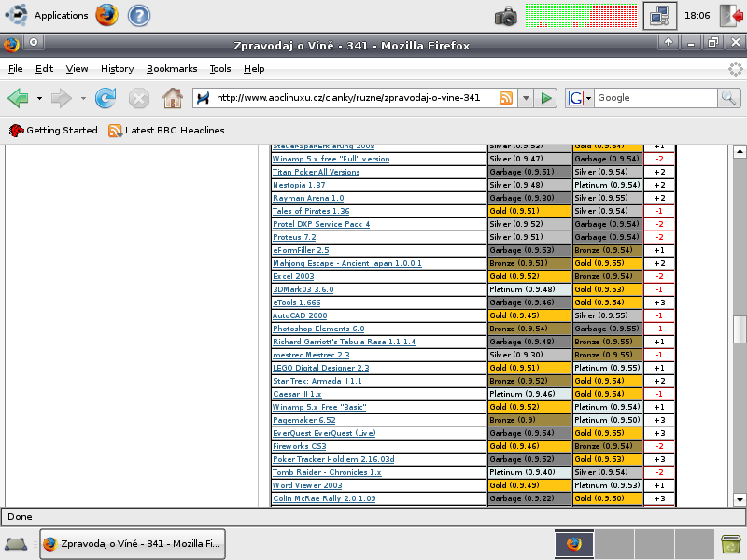Screen dimensions: 747x560
Task: Select the Zpravodaj o Víně taskbar button
Action: (133, 544)
